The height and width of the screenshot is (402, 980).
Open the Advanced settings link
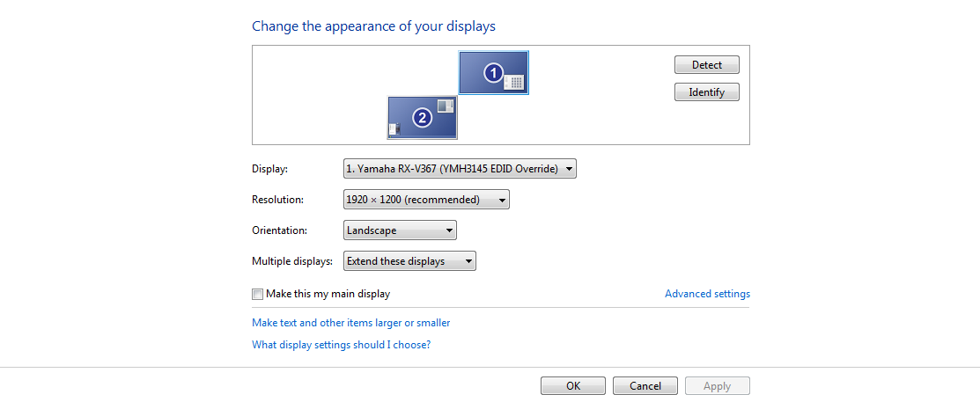tap(708, 294)
